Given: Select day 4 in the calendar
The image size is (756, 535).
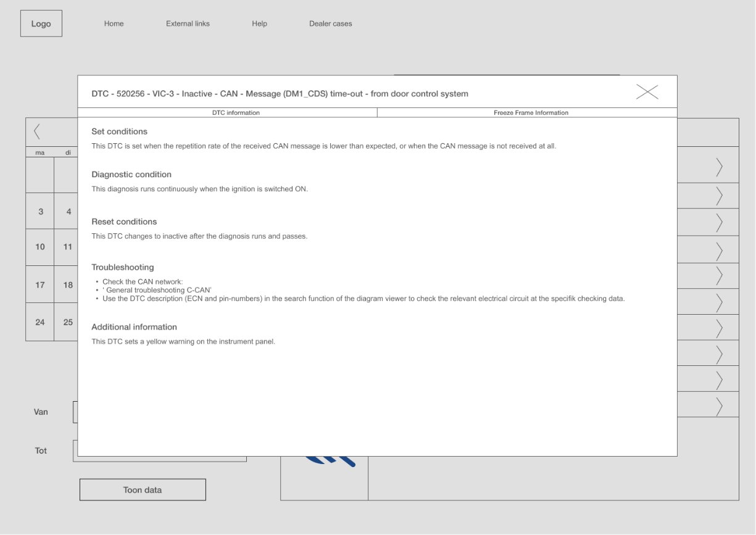Looking at the screenshot, I should [67, 212].
